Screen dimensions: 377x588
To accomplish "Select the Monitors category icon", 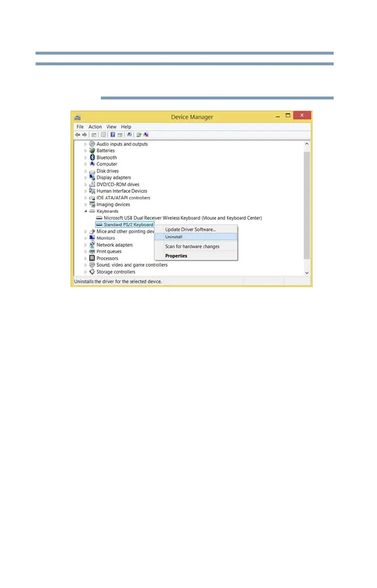I will click(92, 238).
